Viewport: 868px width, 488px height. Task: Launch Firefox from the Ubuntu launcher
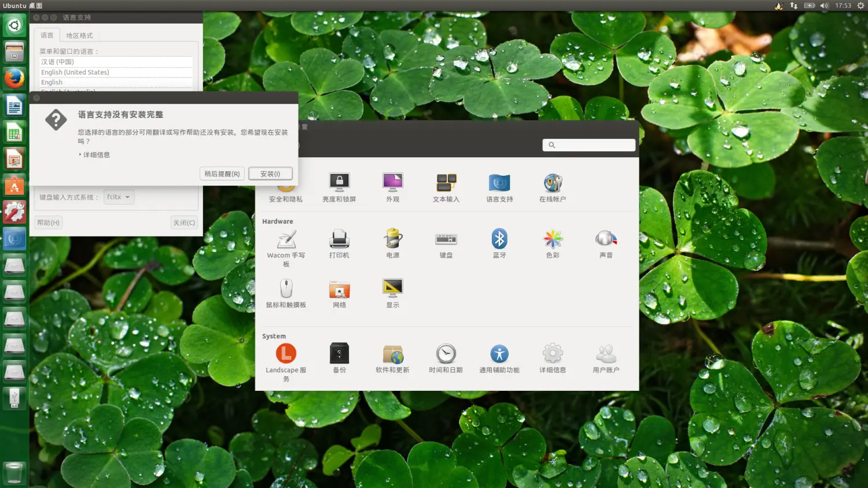click(14, 78)
